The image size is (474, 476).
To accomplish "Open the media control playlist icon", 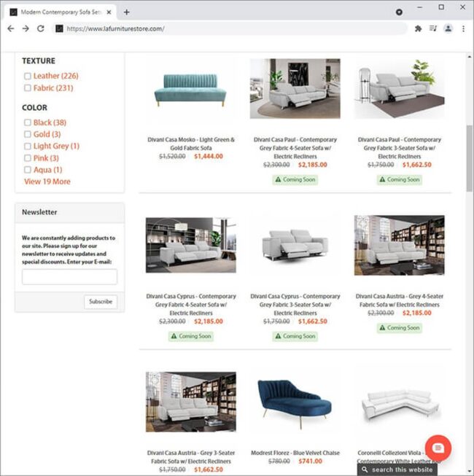I will coord(433,28).
